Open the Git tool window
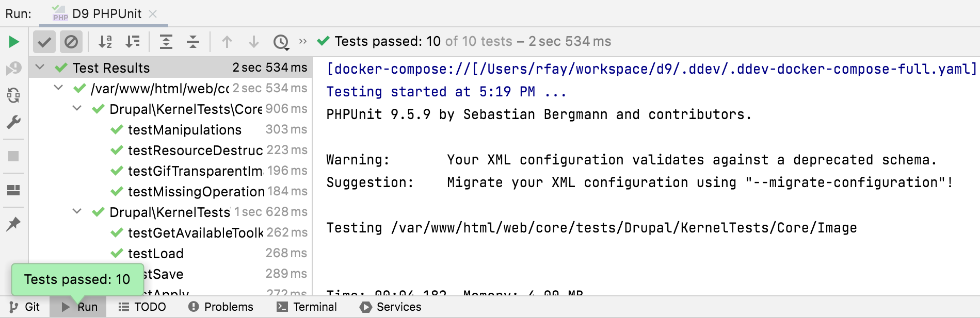Viewport: 980px width, 318px height. (25, 307)
